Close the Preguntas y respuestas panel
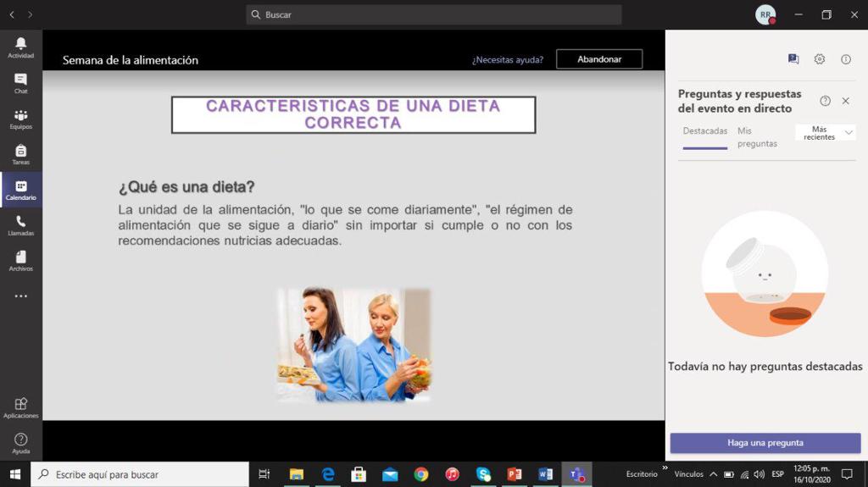This screenshot has width=868, height=487. [845, 101]
